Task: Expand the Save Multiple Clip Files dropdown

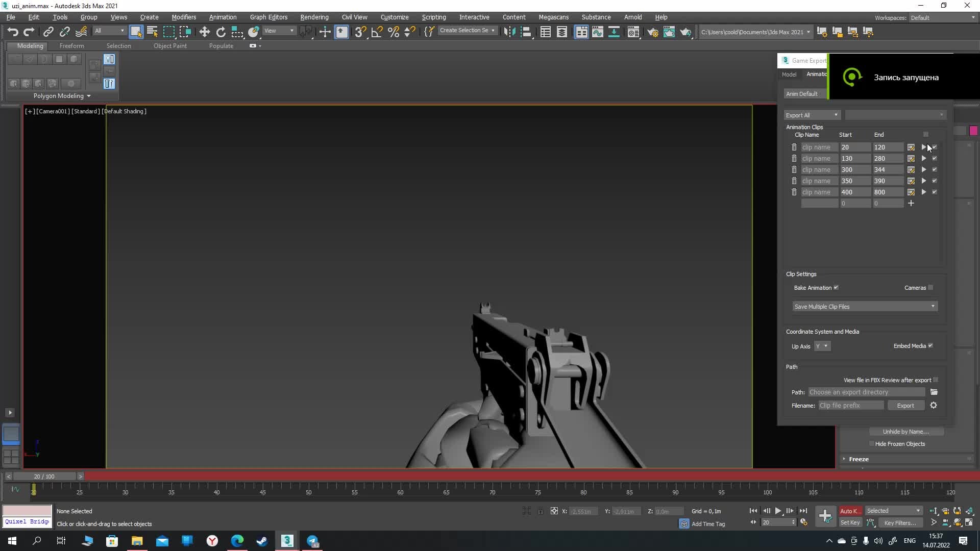Action: coord(865,307)
